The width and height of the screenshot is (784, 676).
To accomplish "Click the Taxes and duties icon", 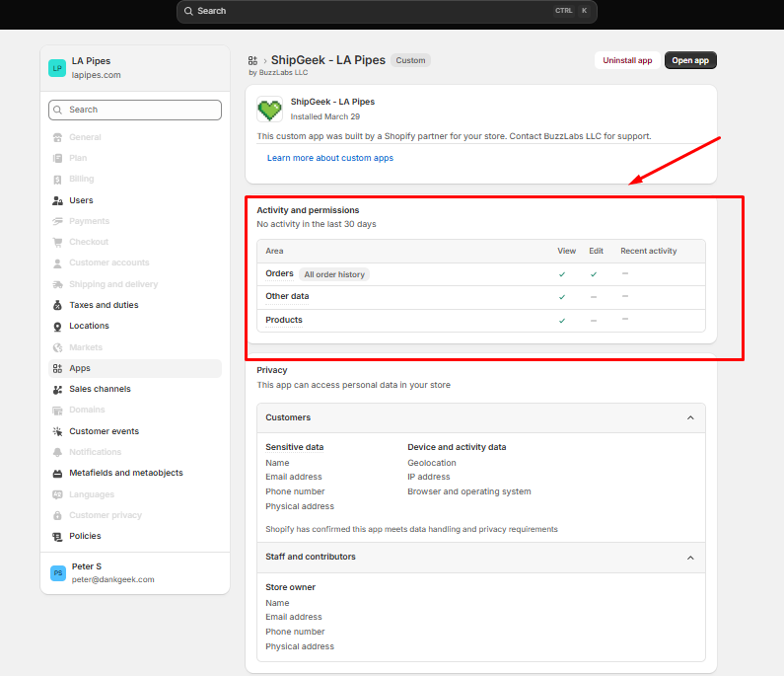I will pos(57,305).
